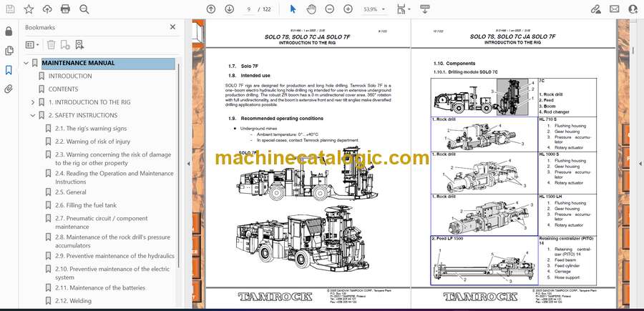This screenshot has width=644, height=311.
Task: Open bookmark 2.10. Preventive maintenance of electric system
Action: (112, 273)
